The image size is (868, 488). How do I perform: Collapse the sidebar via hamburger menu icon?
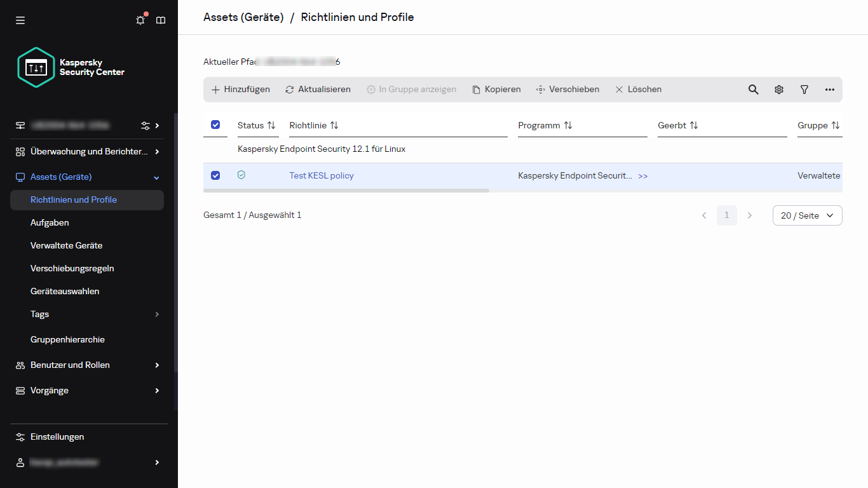(20, 20)
